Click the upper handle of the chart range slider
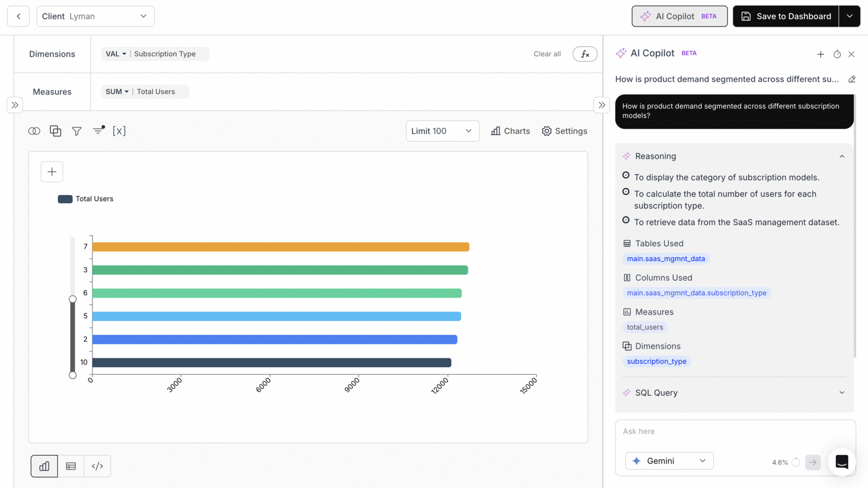This screenshot has width=868, height=488. tap(73, 299)
